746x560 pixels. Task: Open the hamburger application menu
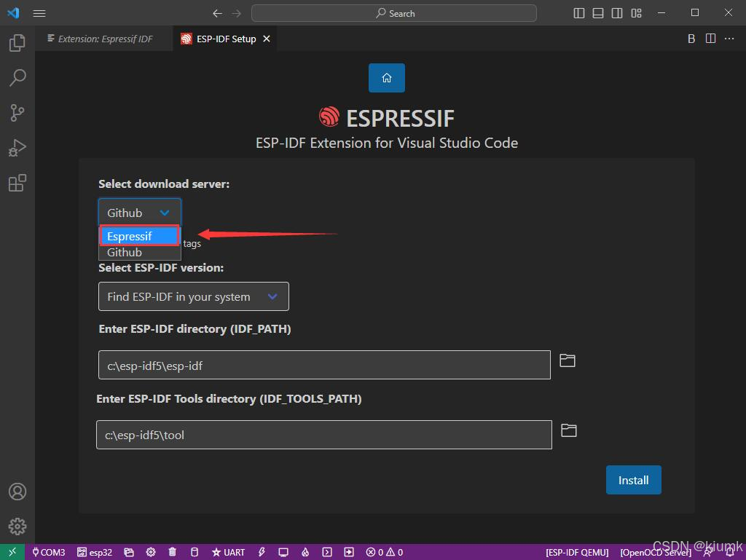(x=39, y=13)
